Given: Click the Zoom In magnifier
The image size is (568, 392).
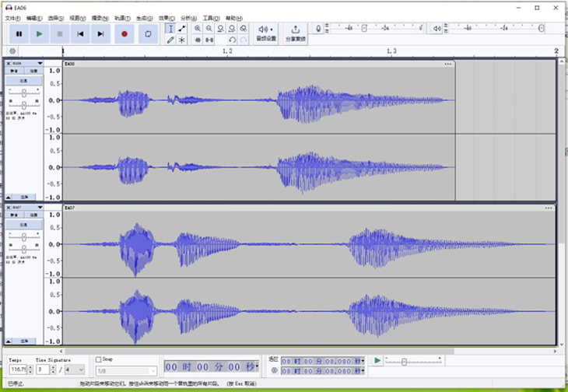Looking at the screenshot, I should (198, 28).
